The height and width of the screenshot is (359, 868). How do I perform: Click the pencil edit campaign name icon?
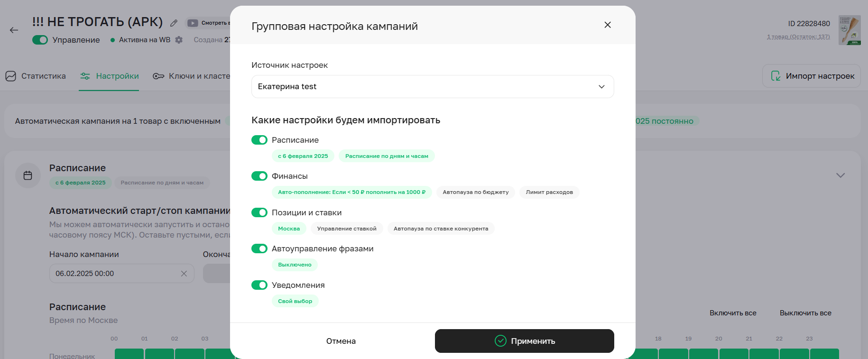(174, 23)
